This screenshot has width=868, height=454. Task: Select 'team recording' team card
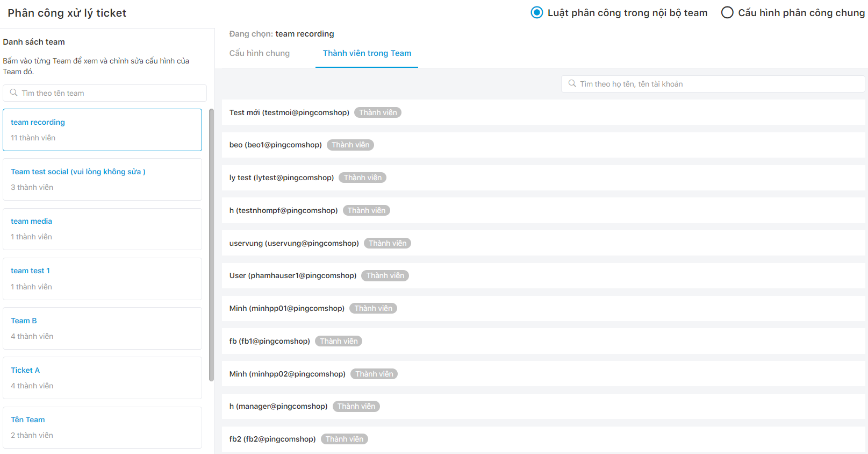click(102, 130)
